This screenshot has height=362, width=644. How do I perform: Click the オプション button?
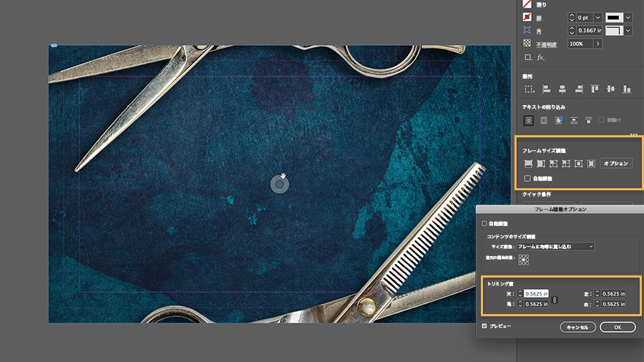[x=616, y=163]
